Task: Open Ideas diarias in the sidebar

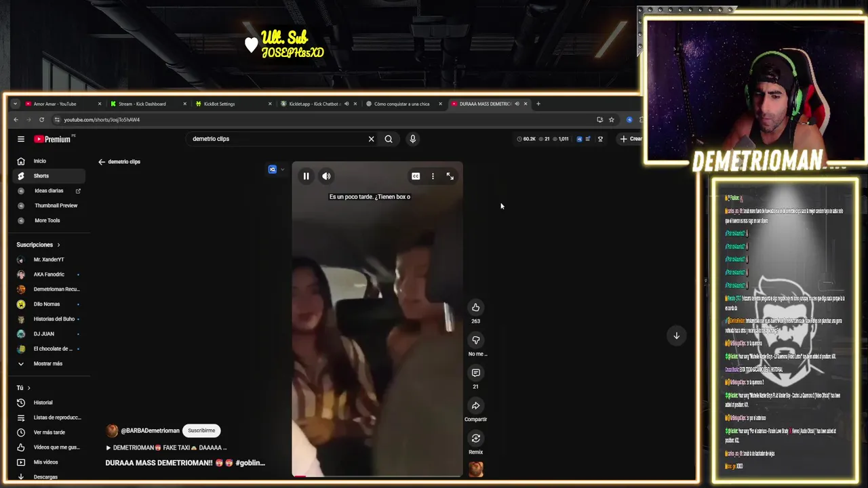Action: (x=49, y=191)
